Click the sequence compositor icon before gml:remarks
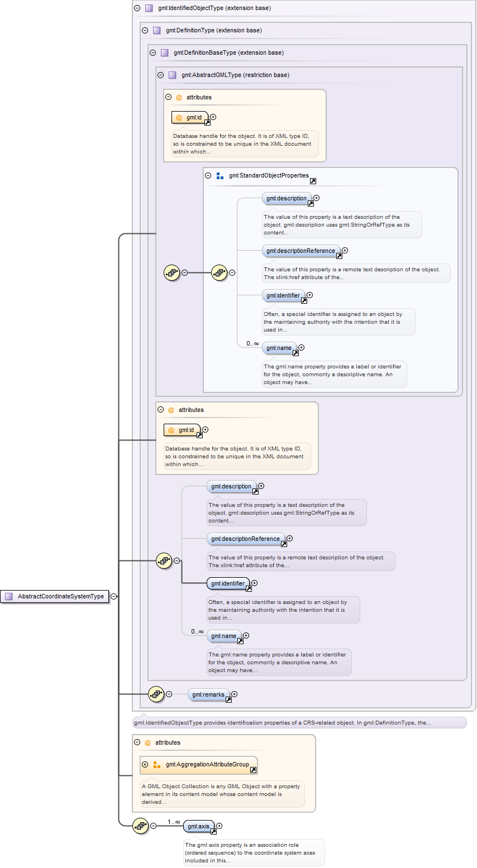477x868 pixels. 156,694
